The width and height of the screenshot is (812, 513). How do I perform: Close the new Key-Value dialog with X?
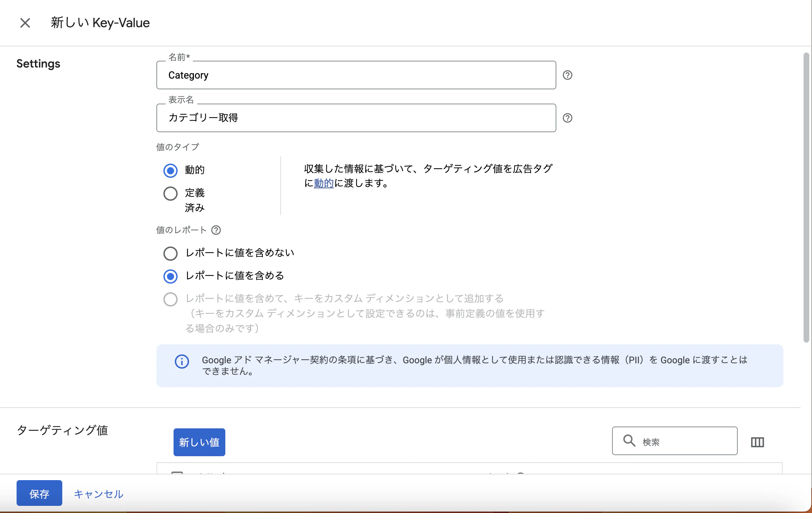tap(25, 23)
